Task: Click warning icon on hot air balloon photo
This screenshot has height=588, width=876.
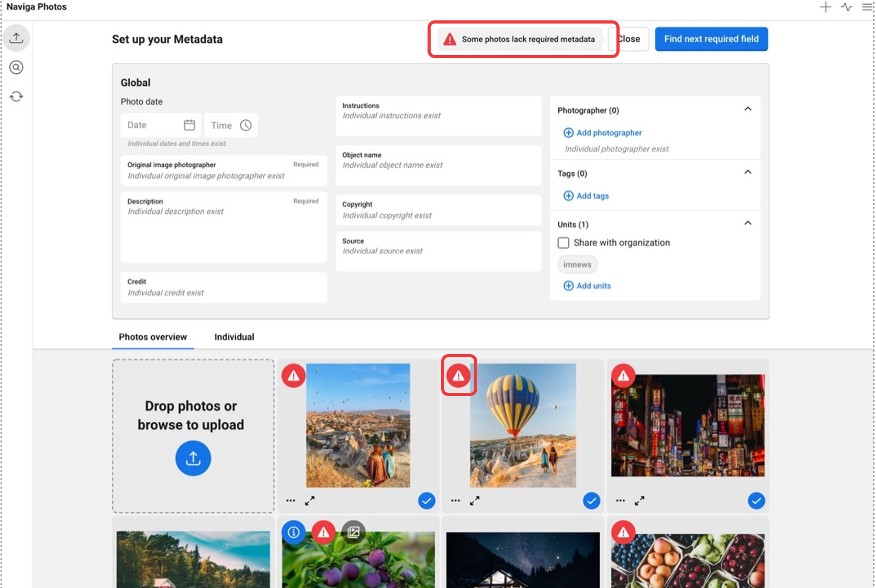Action: [458, 376]
